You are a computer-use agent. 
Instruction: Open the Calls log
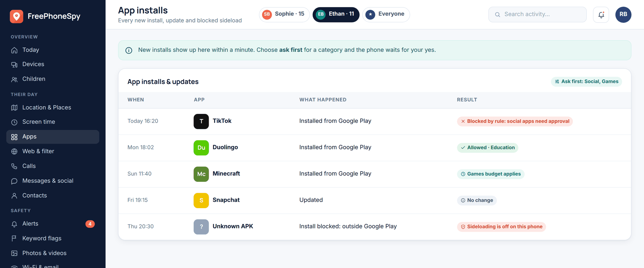pos(53,166)
